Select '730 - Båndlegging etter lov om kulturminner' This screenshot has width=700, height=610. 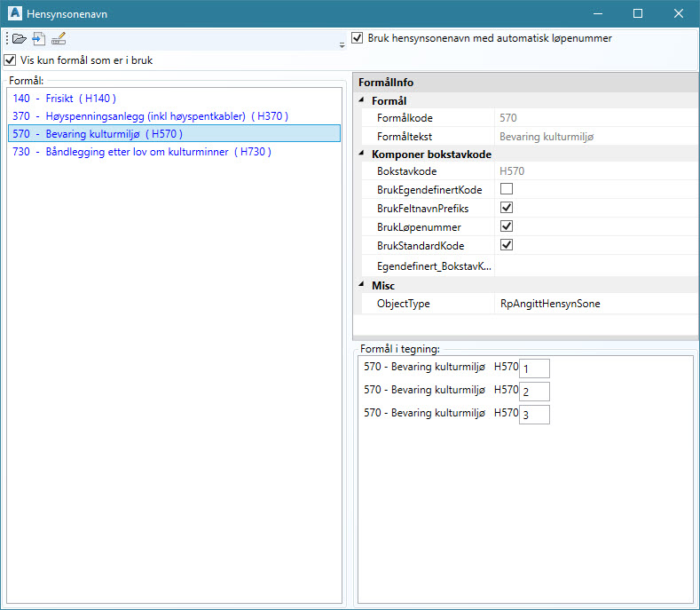[x=141, y=152]
